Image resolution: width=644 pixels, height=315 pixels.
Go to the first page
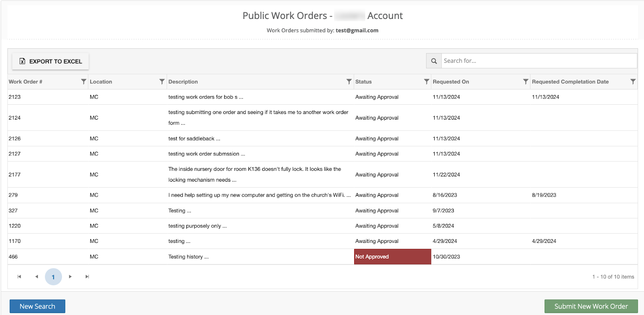pyautogui.click(x=19, y=277)
